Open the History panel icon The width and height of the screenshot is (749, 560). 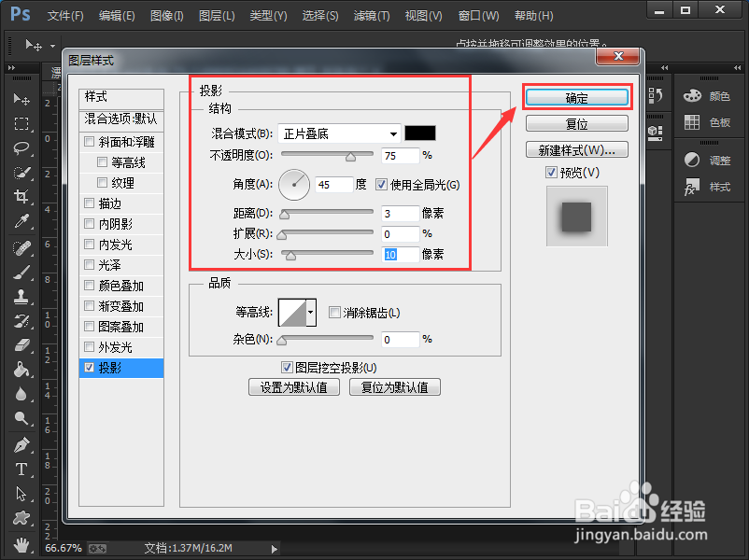[656, 96]
